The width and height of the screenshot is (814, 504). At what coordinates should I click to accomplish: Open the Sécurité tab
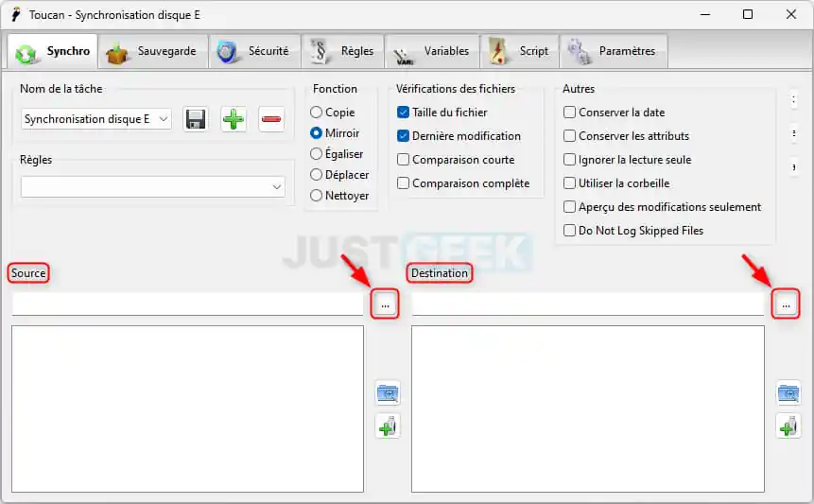(x=254, y=51)
